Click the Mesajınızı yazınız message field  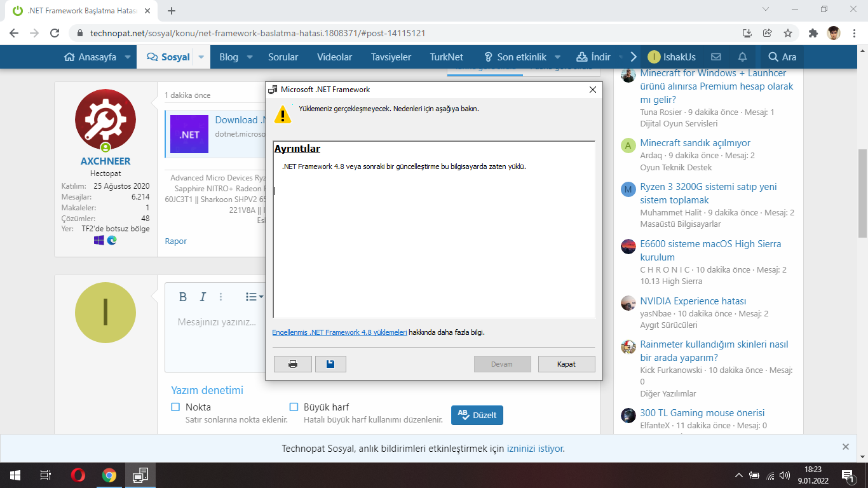click(217, 323)
